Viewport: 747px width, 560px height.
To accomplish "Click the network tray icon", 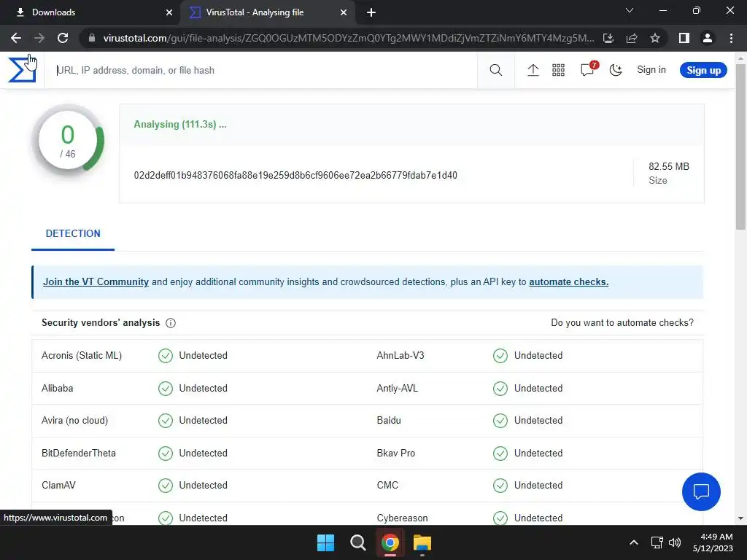I will [657, 542].
